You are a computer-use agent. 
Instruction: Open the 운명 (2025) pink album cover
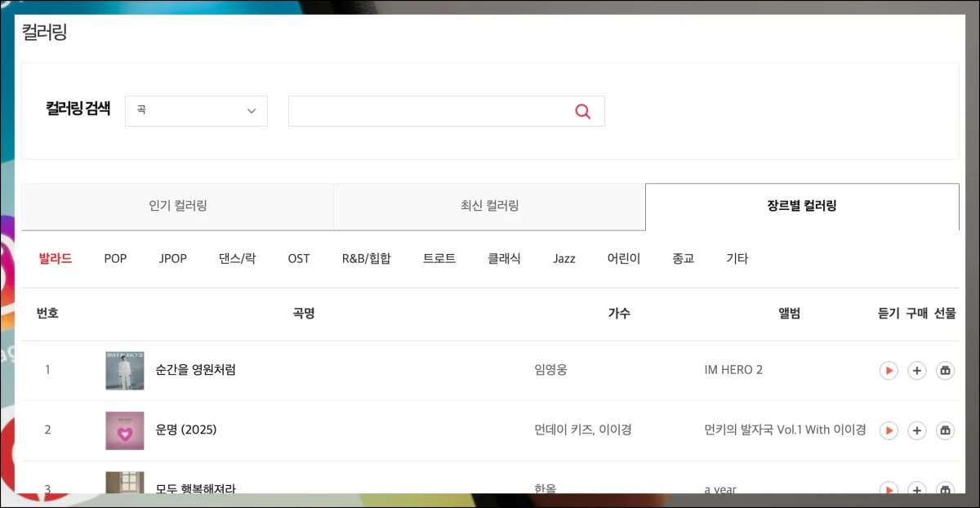(125, 430)
